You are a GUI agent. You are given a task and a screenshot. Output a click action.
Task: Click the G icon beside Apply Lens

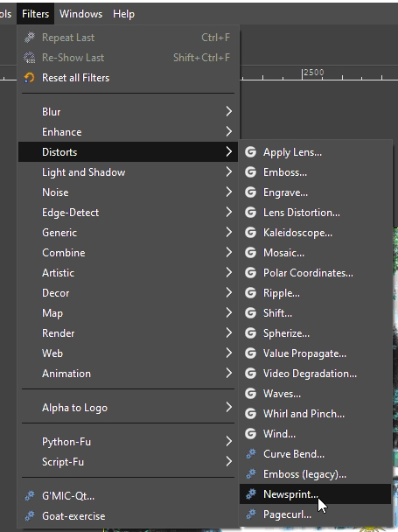250,152
